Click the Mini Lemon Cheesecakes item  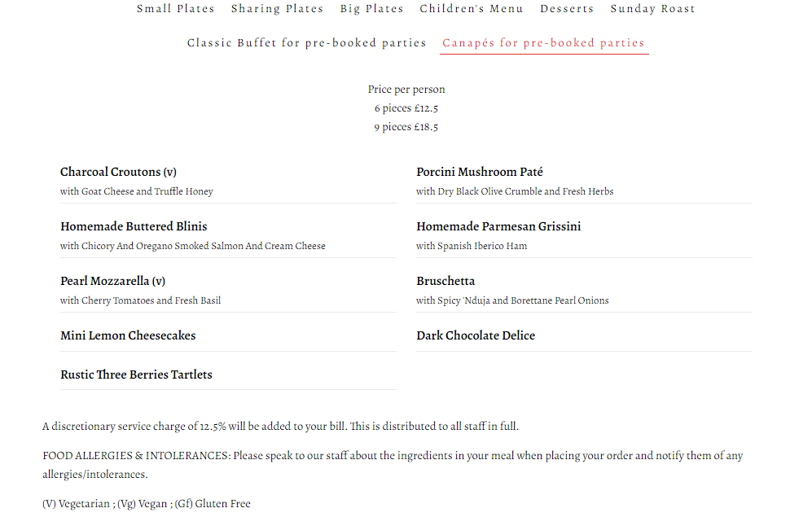click(128, 335)
